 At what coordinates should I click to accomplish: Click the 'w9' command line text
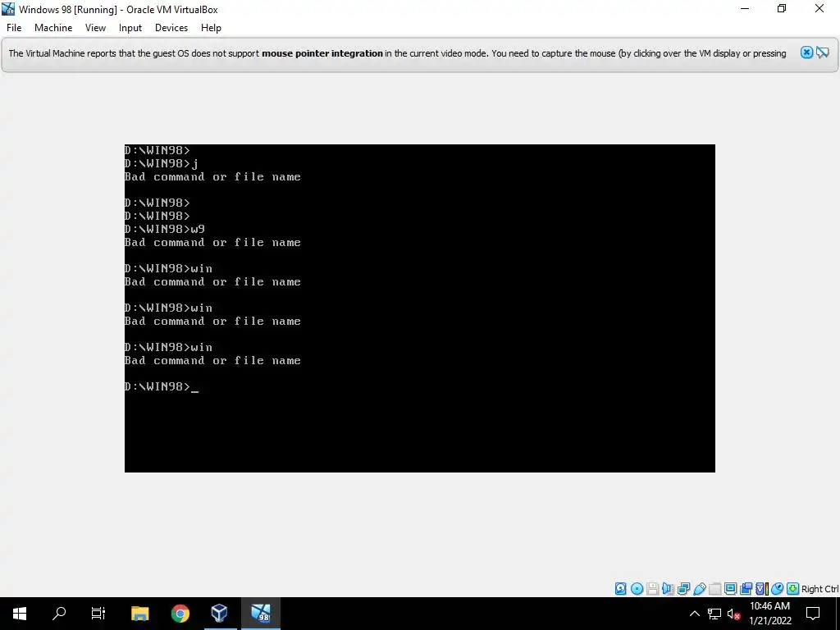pos(198,230)
